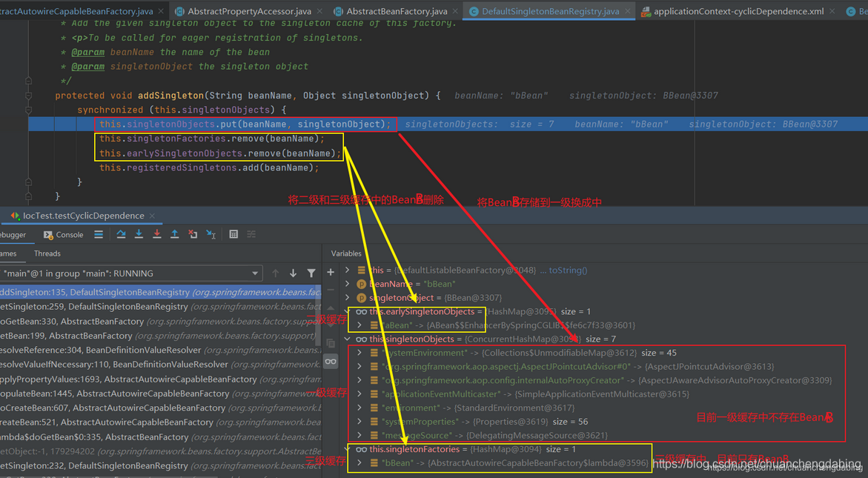The height and width of the screenshot is (478, 868).
Task: Open Evaluate Expression calculator icon
Action: point(233,235)
